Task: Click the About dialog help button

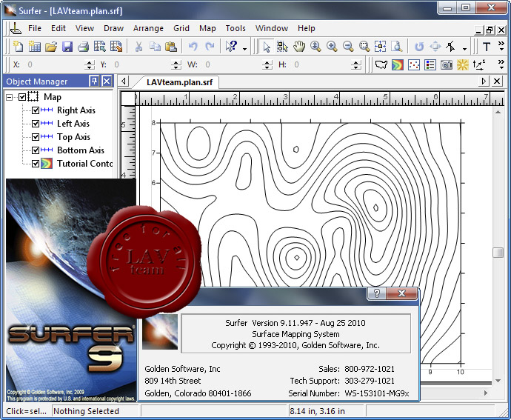Action: click(x=377, y=293)
